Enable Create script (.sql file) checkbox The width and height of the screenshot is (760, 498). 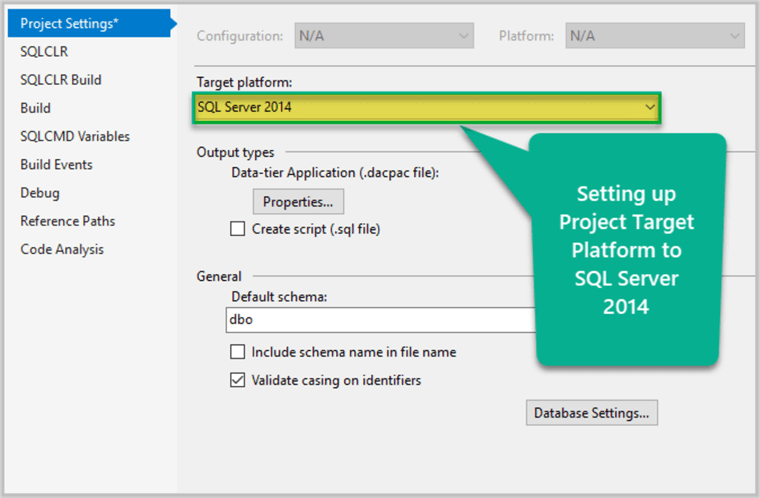point(238,229)
